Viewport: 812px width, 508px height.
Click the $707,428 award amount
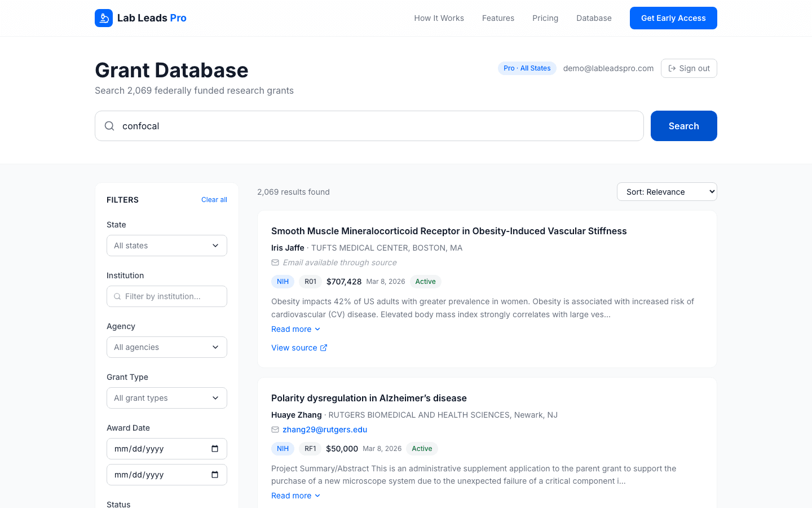click(x=344, y=282)
